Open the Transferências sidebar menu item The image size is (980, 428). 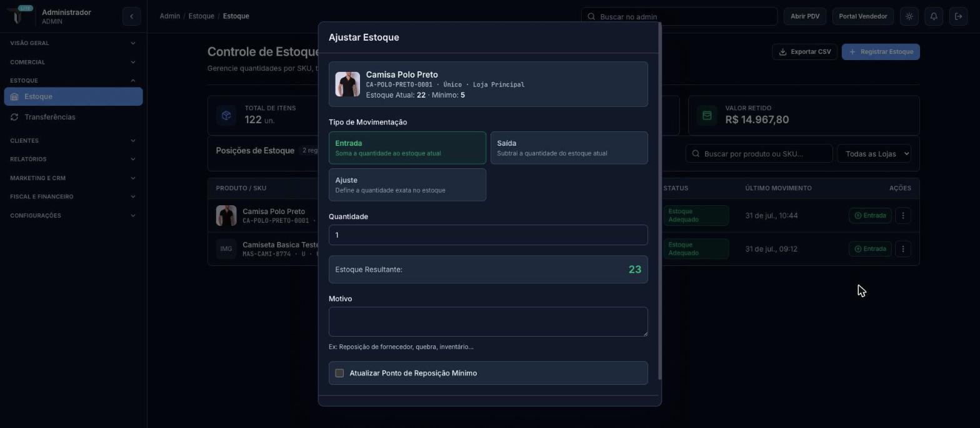tap(73, 117)
